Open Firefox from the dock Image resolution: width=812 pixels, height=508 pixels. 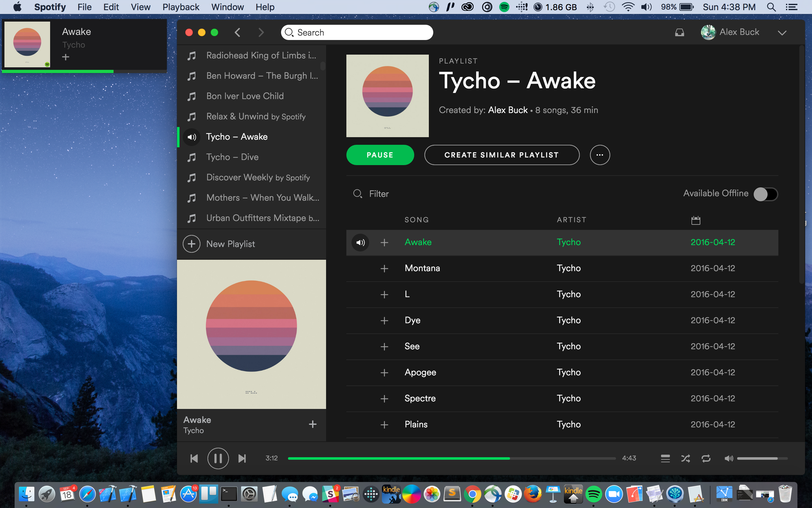533,494
